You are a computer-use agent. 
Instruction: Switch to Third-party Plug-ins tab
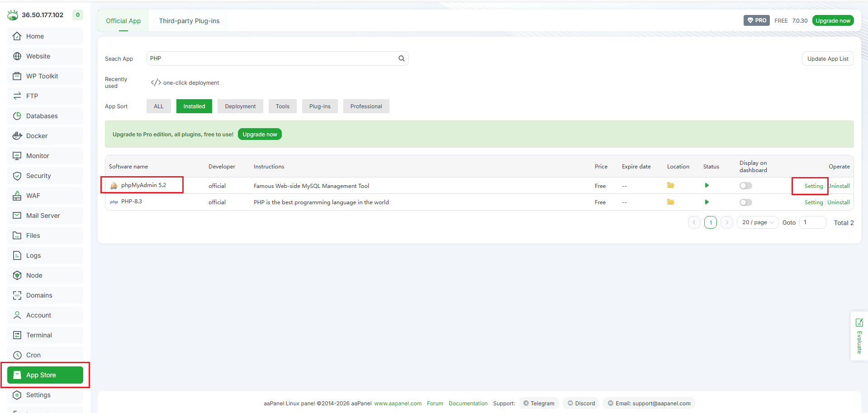click(189, 21)
